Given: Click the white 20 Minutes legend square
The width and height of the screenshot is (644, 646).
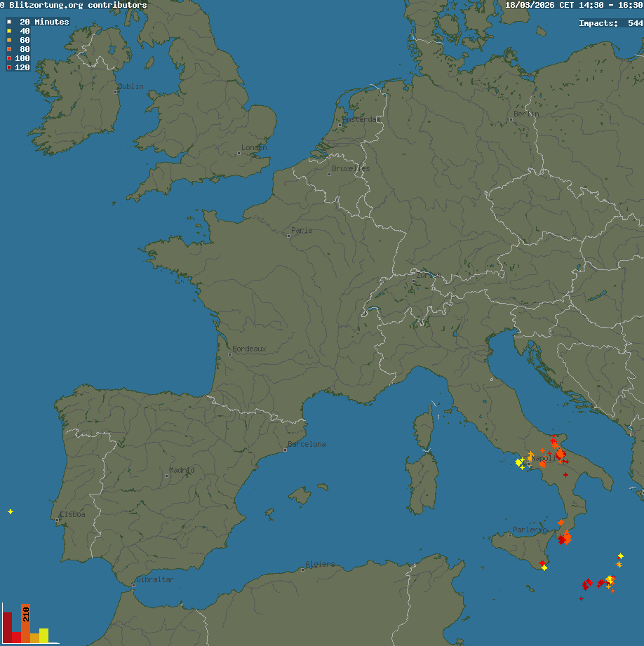Looking at the screenshot, I should tap(9, 22).
